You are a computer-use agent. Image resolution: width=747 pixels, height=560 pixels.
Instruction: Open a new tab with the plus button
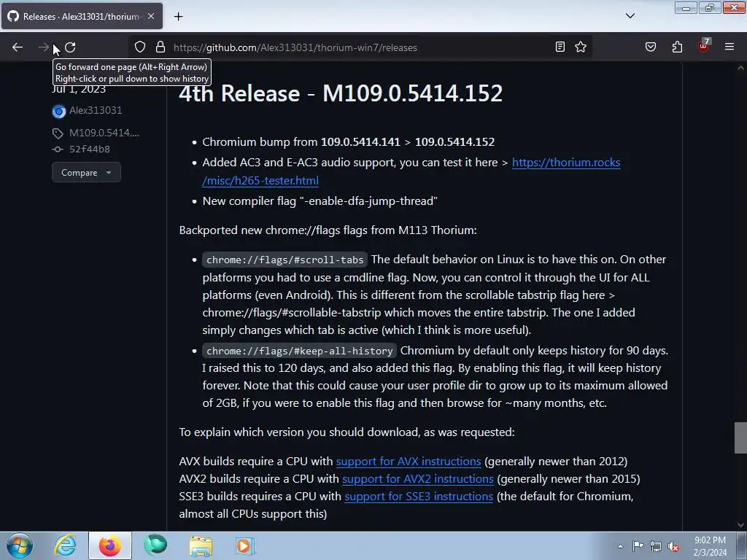[x=178, y=17]
